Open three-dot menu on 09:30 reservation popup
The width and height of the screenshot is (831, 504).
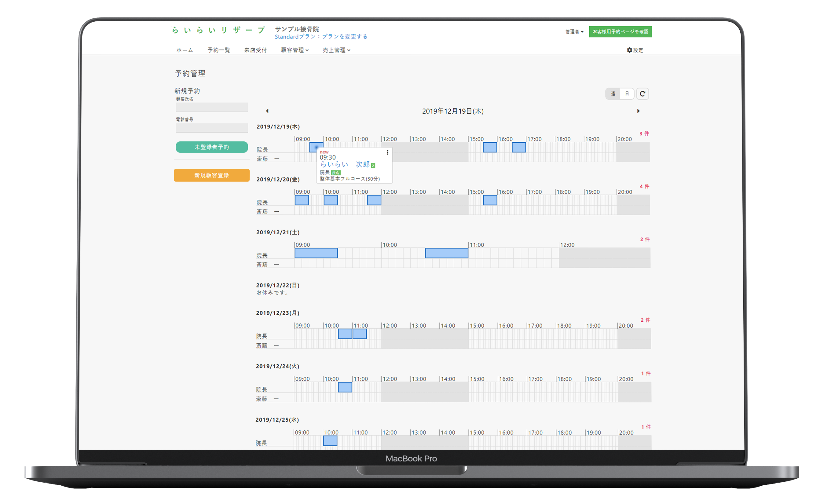(x=387, y=152)
